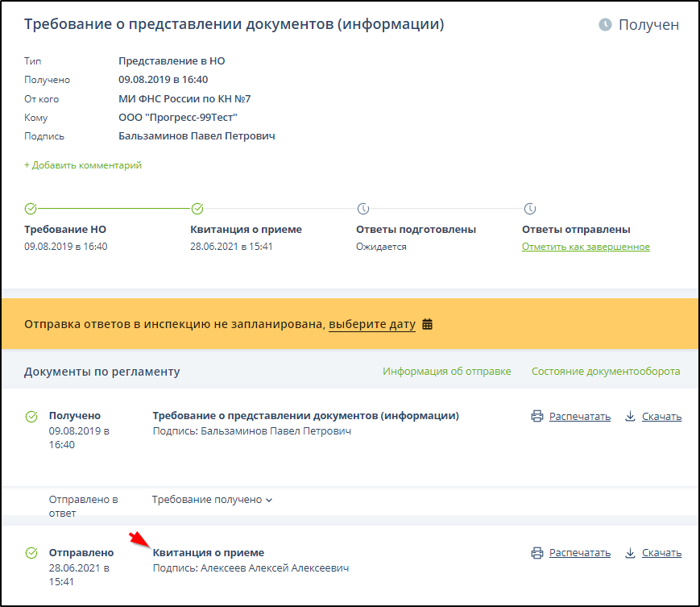Click printer icon for Требование о представлении документов
This screenshot has width=700, height=607.
[537, 417]
